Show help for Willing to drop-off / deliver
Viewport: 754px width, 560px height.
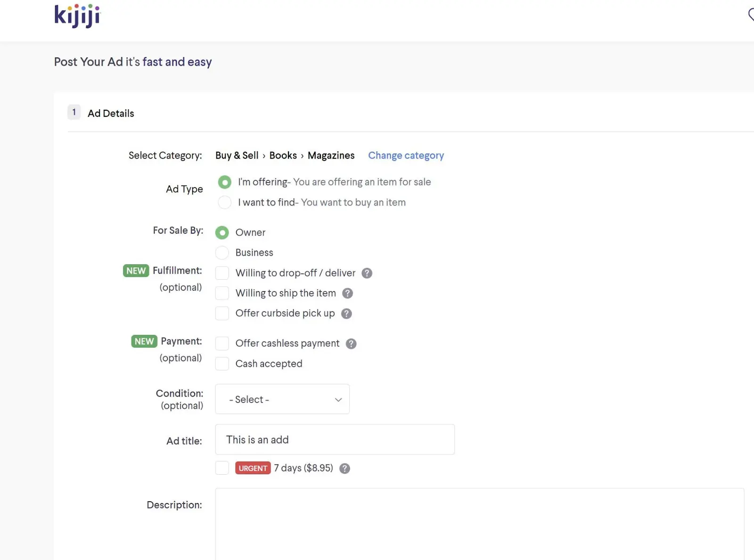(367, 273)
